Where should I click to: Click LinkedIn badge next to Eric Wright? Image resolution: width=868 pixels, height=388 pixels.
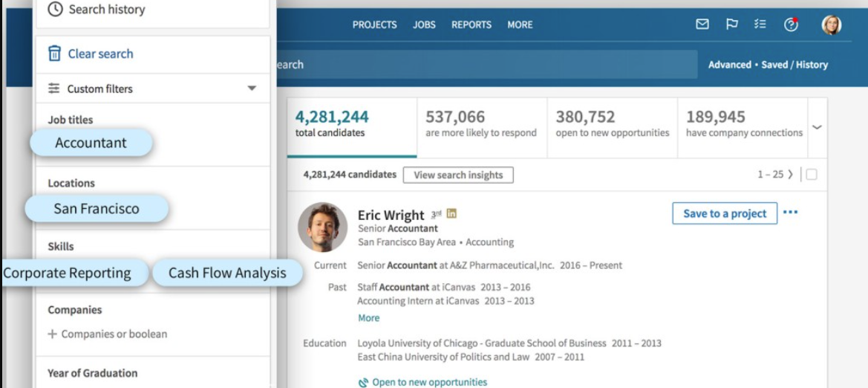451,213
